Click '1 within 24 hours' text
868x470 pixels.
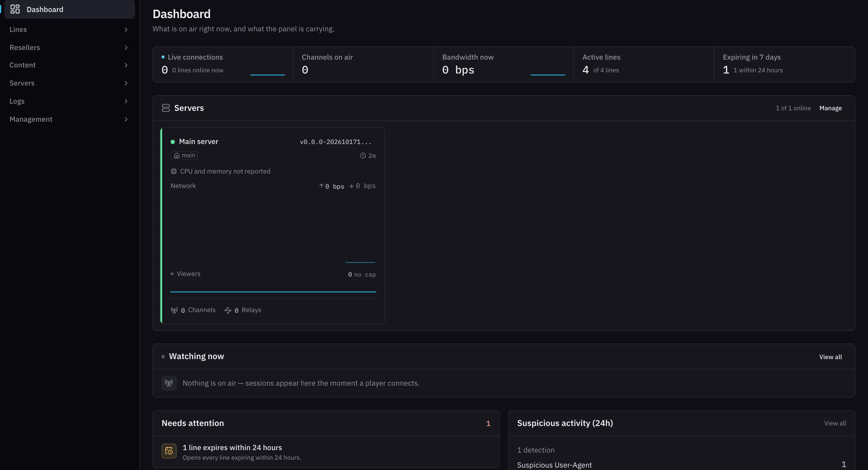click(758, 70)
